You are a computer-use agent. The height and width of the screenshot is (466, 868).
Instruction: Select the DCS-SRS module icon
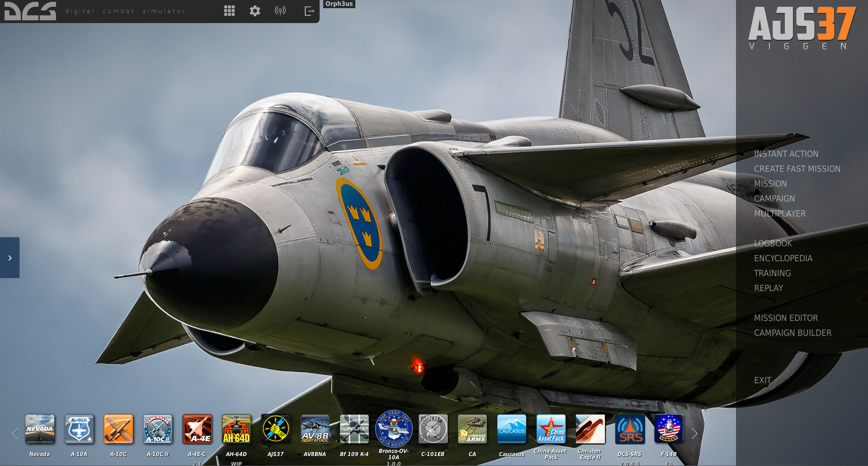[x=630, y=429]
